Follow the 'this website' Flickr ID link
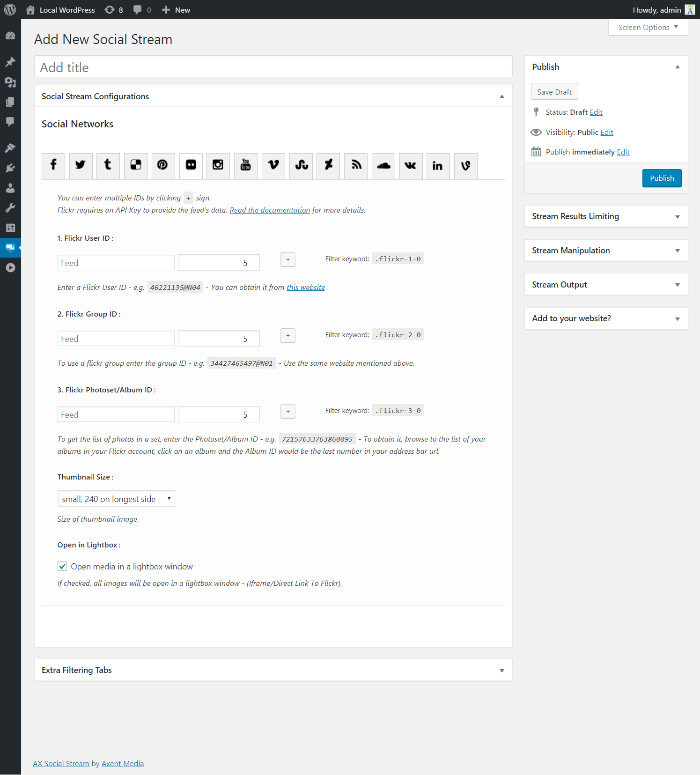700x775 pixels. click(x=306, y=287)
